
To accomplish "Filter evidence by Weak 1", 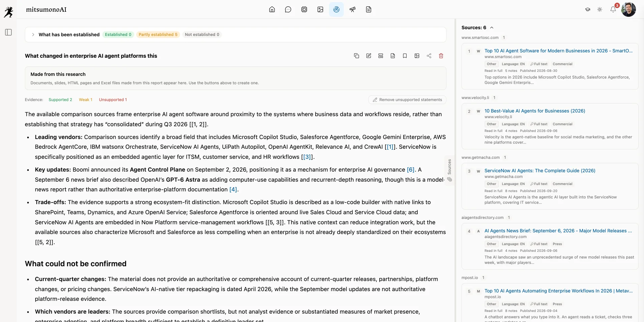I will tap(86, 100).
